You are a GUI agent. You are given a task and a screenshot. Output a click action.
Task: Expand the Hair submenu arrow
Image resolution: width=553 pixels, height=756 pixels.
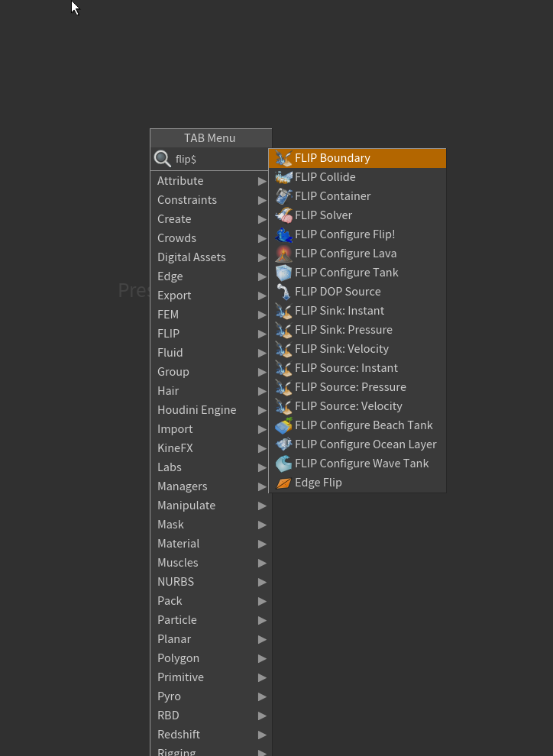(x=262, y=391)
